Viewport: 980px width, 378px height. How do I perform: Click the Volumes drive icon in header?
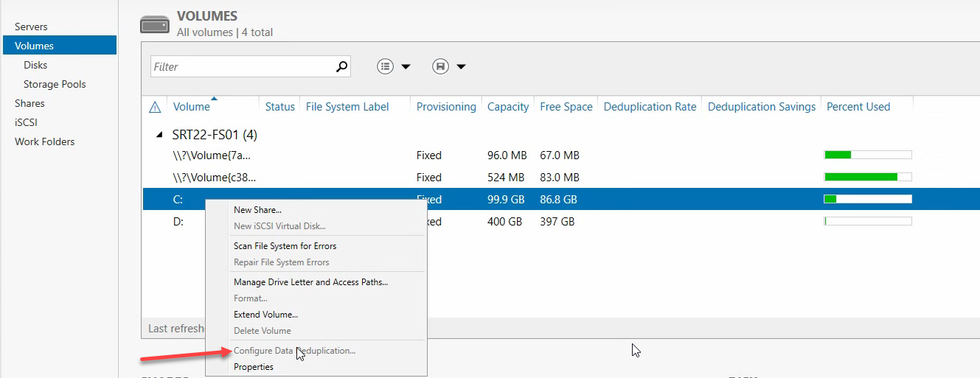coord(155,24)
